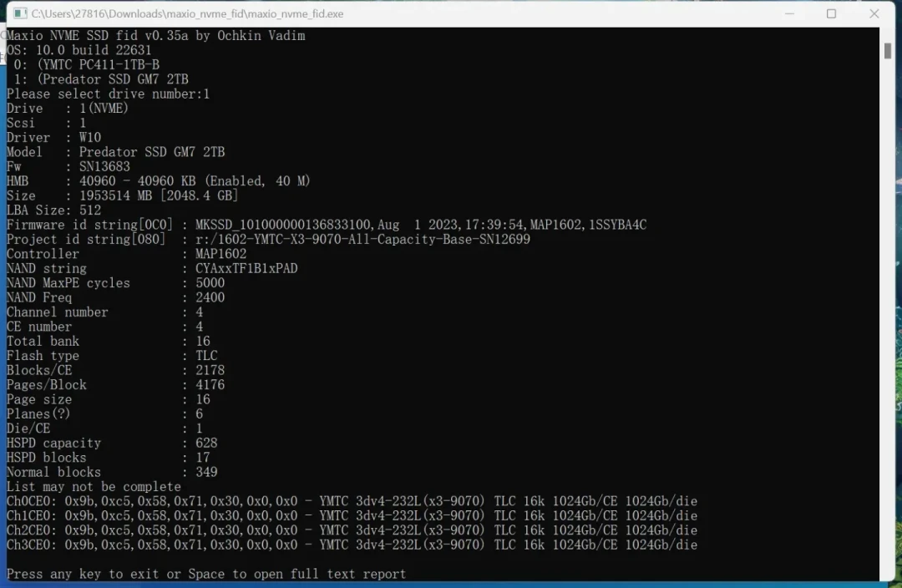
Task: Click the Blocks/CE value '2178'
Action: point(210,371)
